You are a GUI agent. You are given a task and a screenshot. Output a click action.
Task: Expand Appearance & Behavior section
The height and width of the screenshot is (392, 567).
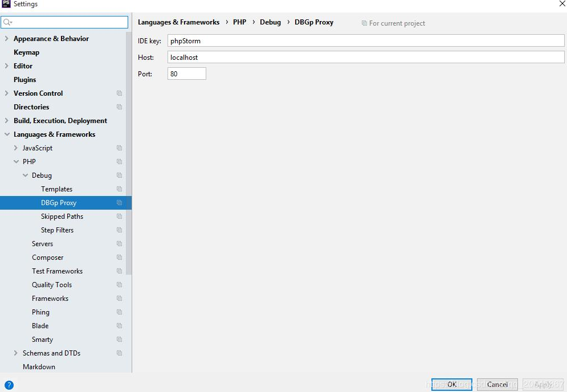click(6, 38)
